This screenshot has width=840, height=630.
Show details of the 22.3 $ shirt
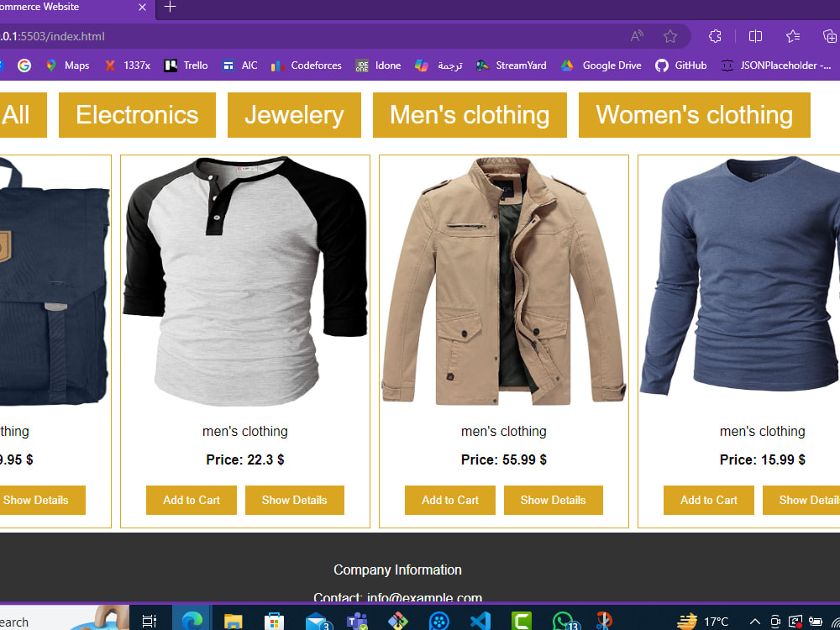pos(295,500)
